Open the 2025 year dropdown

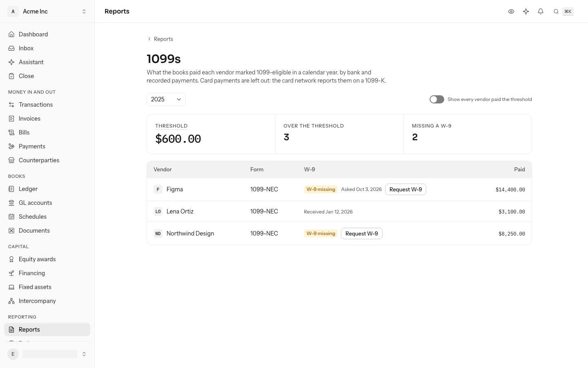pyautogui.click(x=166, y=99)
